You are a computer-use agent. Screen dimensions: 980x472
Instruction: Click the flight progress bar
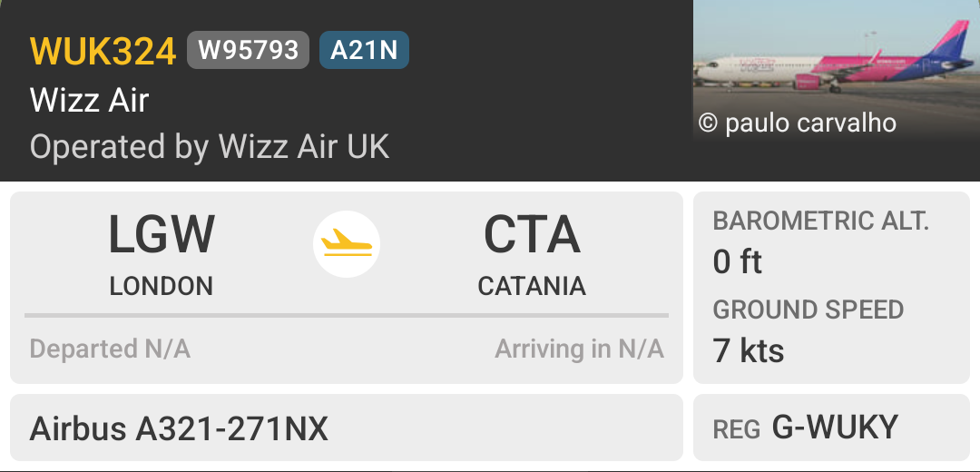coord(347,316)
